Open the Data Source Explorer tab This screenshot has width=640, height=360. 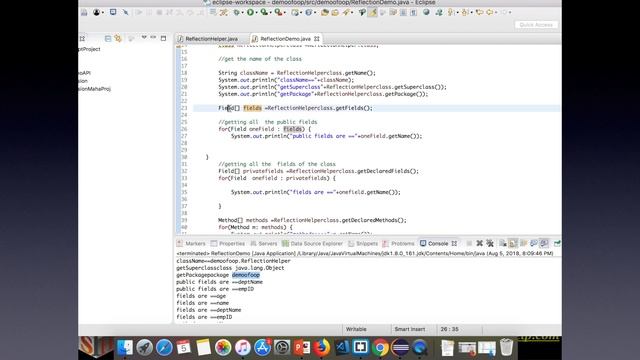(312, 243)
